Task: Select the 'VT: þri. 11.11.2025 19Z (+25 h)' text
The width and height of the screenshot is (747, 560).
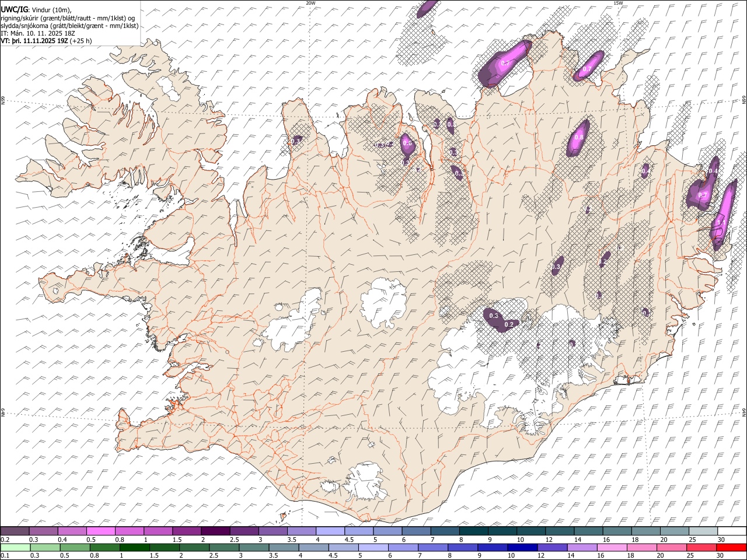Action: 46,41
